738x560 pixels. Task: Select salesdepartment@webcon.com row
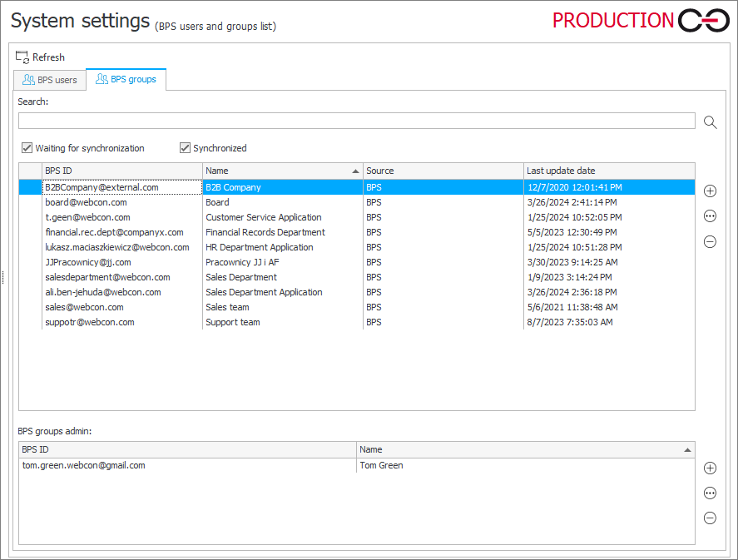357,277
